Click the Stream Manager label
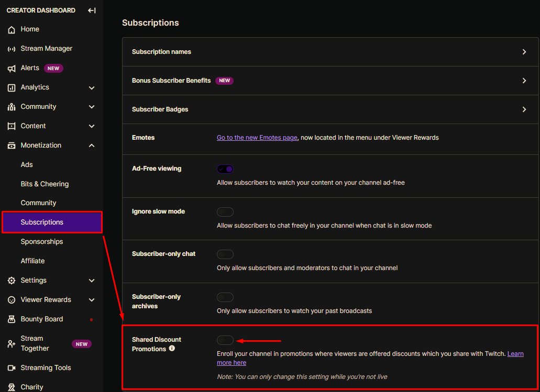The height and width of the screenshot is (392, 540). pos(47,49)
